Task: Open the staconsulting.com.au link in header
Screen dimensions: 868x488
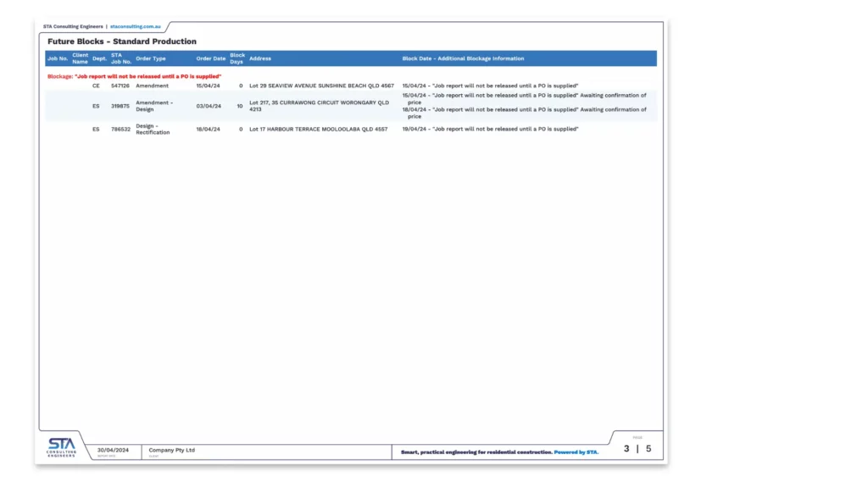Action: click(135, 26)
